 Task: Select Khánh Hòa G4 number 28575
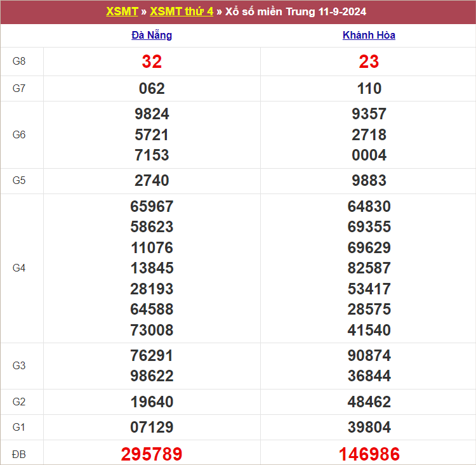[369, 310]
